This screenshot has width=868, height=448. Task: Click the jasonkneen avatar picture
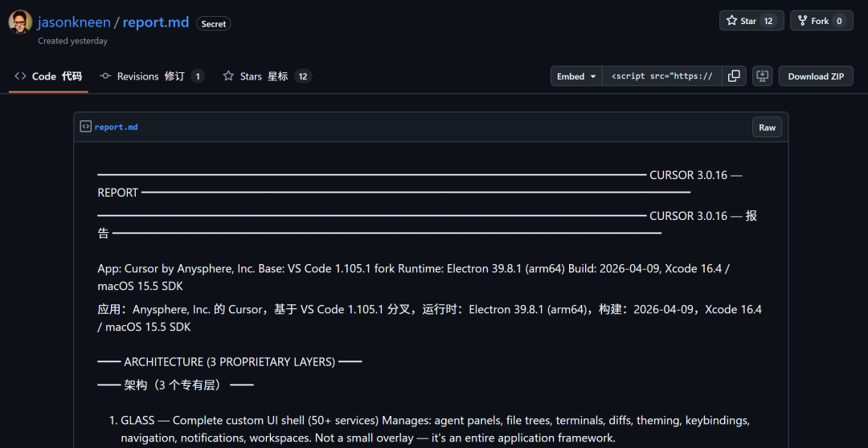[x=20, y=22]
